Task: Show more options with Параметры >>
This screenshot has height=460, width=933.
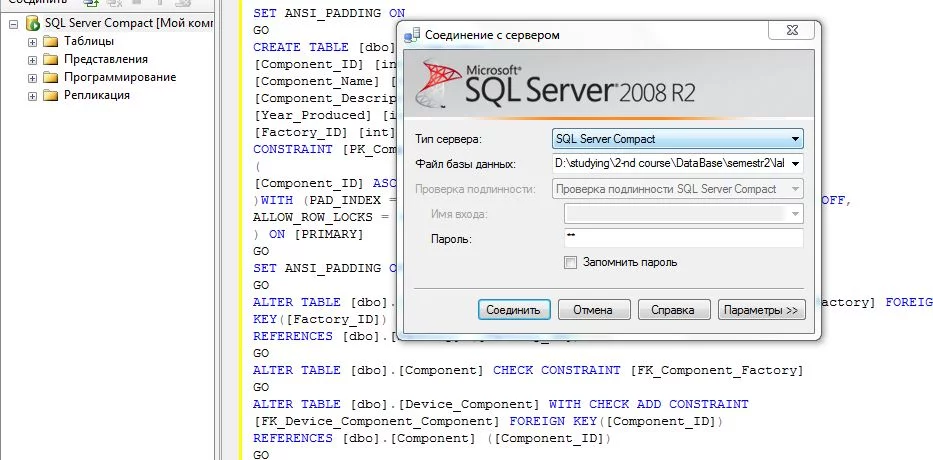Action: pyautogui.click(x=761, y=310)
